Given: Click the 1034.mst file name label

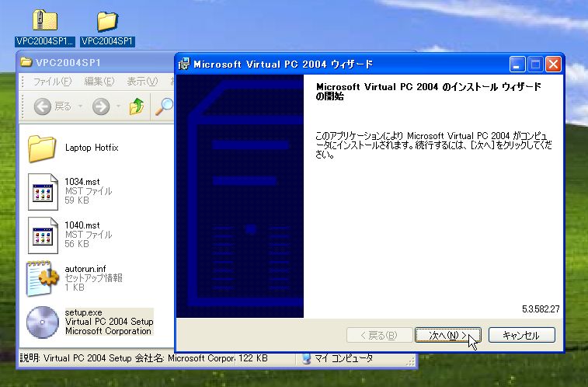Looking at the screenshot, I should (82, 182).
